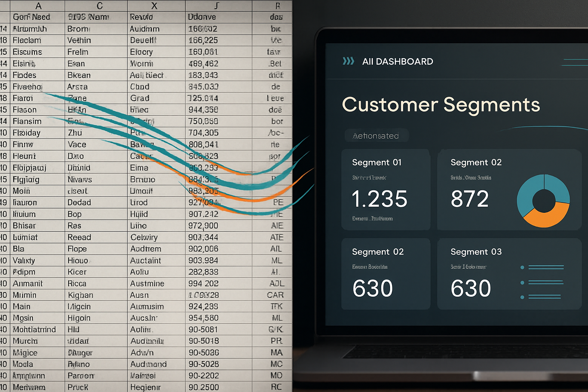Viewport: 588px width, 392px height.
Task: Open the Segment 03 card
Action: click(x=509, y=274)
